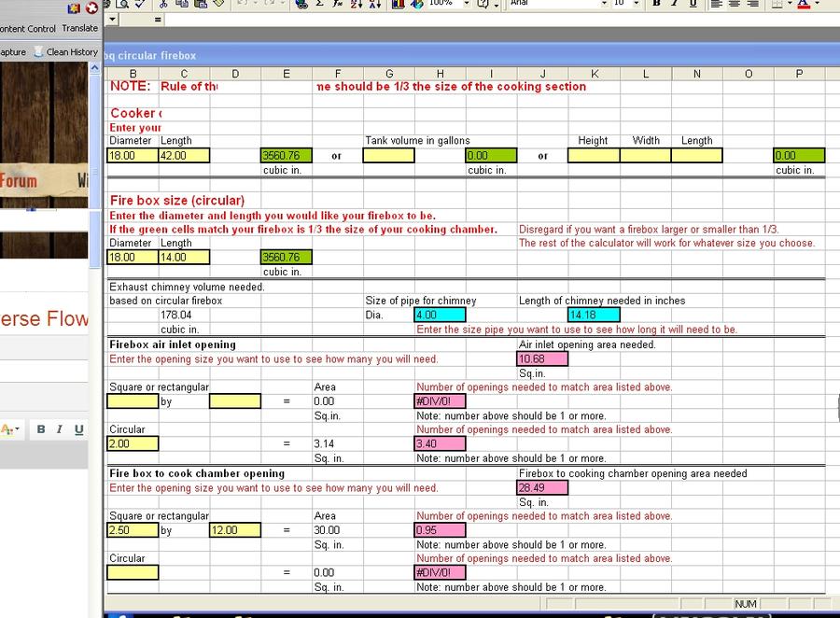Open the font size dropdown showing 10
This screenshot has width=840, height=618.
point(637,4)
